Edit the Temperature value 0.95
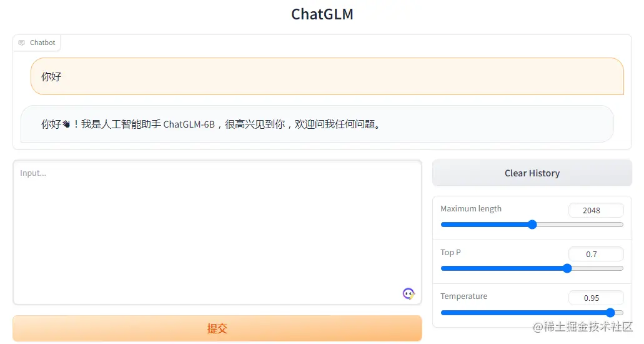Image resolution: width=644 pixels, height=344 pixels. 596,298
